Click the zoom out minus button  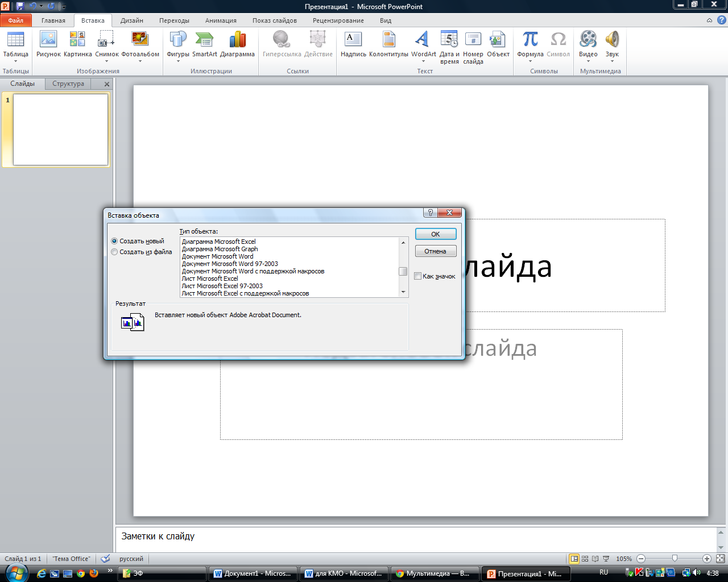pos(641,559)
